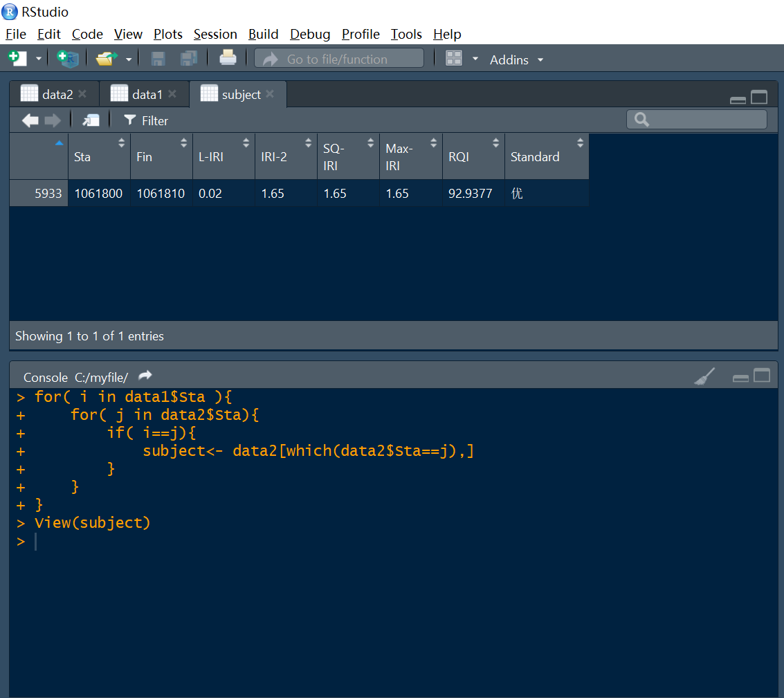Maximize the Console pane

click(761, 376)
